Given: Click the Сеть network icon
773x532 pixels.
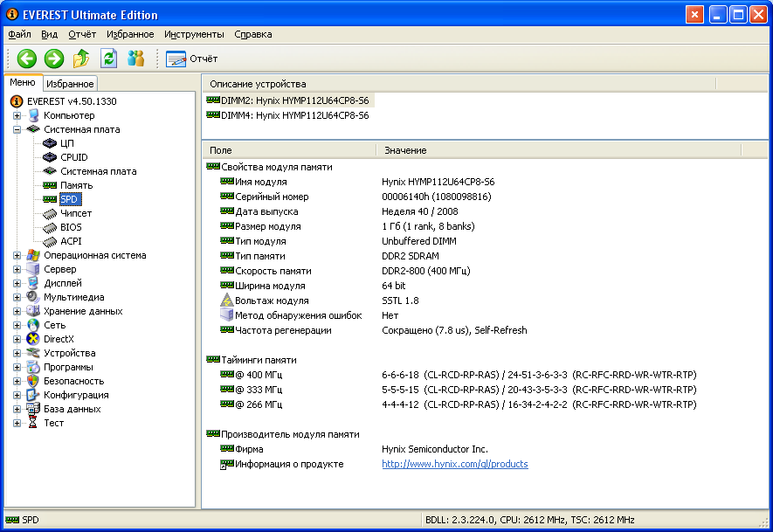Looking at the screenshot, I should pyautogui.click(x=33, y=325).
